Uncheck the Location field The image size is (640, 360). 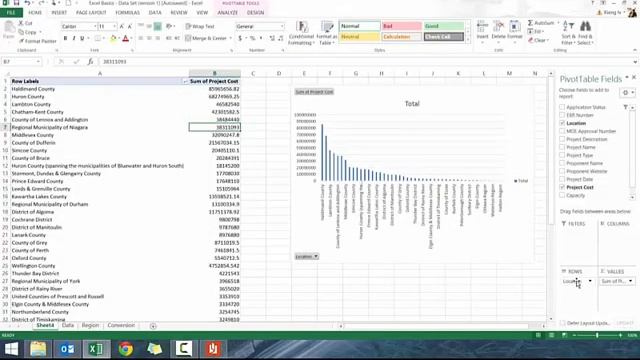562,123
